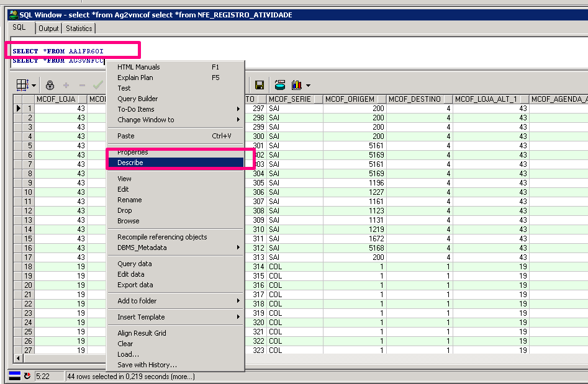Click the status bar flag icon
The image size is (588, 384).
pos(15,376)
